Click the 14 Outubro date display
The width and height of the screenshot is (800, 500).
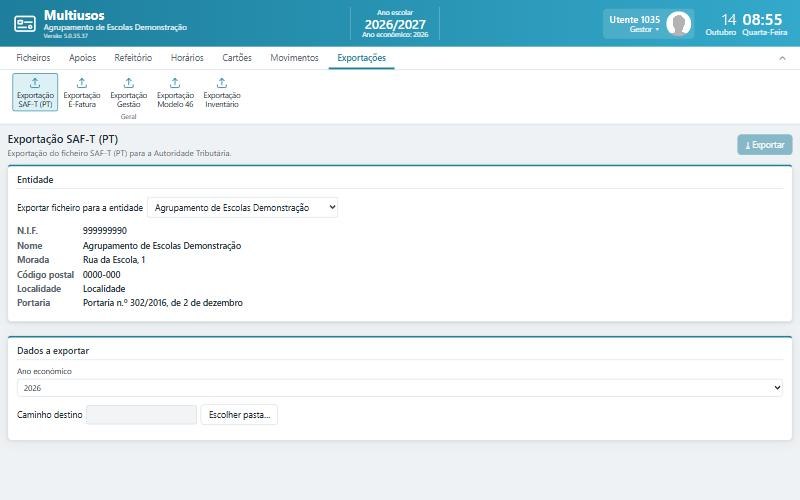click(720, 24)
